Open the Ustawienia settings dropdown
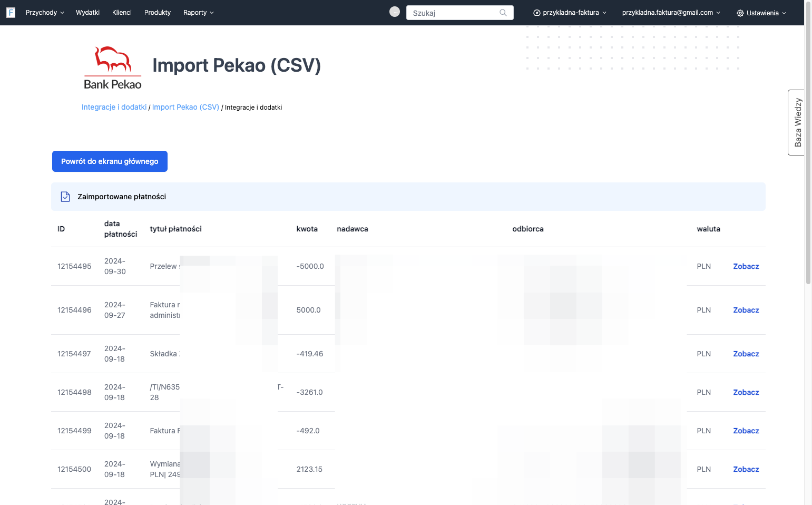 coord(761,13)
